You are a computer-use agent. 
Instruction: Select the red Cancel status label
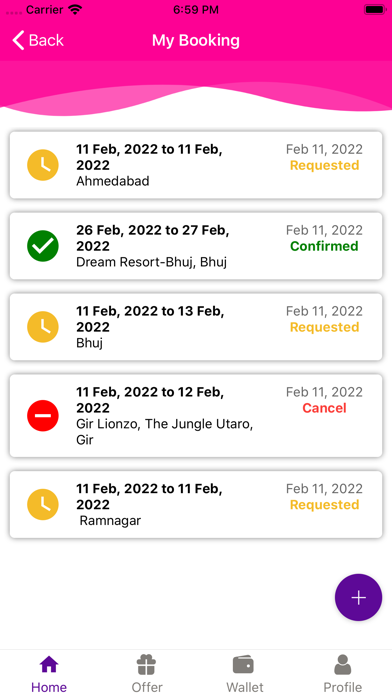tap(324, 408)
